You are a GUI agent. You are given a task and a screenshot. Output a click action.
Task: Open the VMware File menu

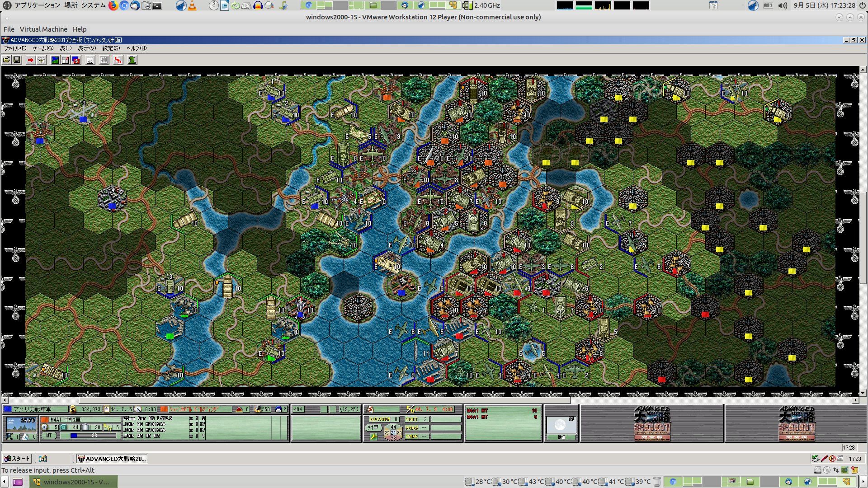(9, 29)
